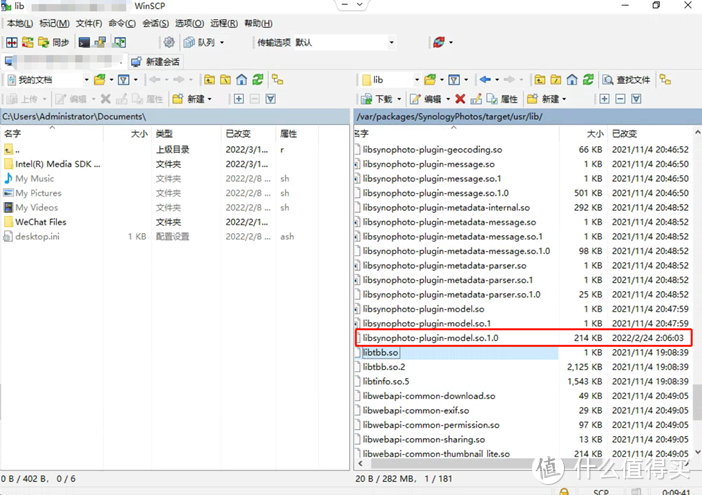
Task: Open the 会话(S) menu
Action: 155,23
